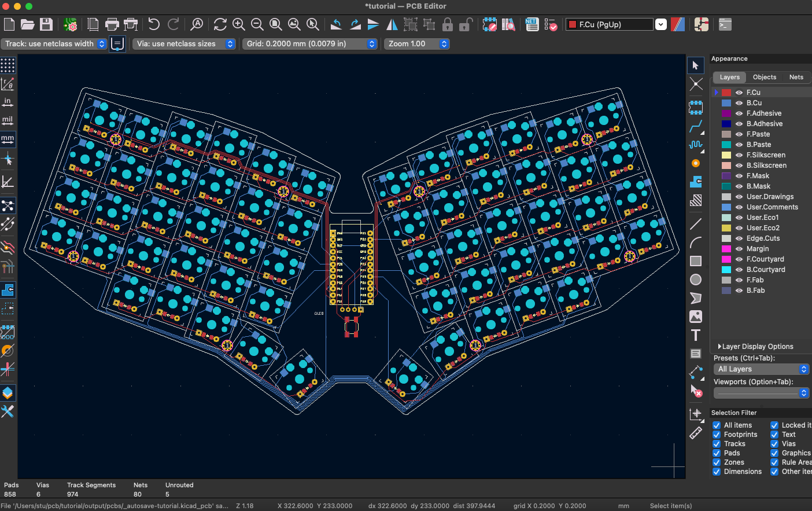
Task: Refresh the view
Action: click(x=220, y=24)
